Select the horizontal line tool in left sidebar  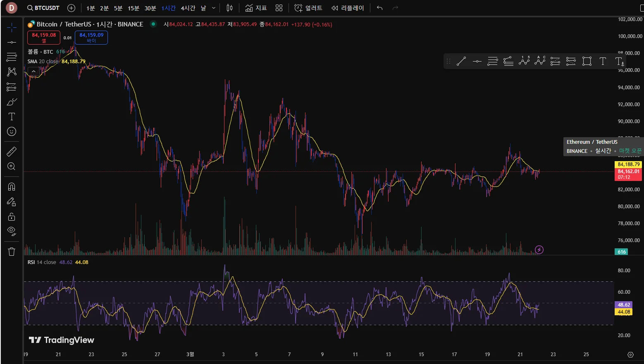tap(12, 42)
